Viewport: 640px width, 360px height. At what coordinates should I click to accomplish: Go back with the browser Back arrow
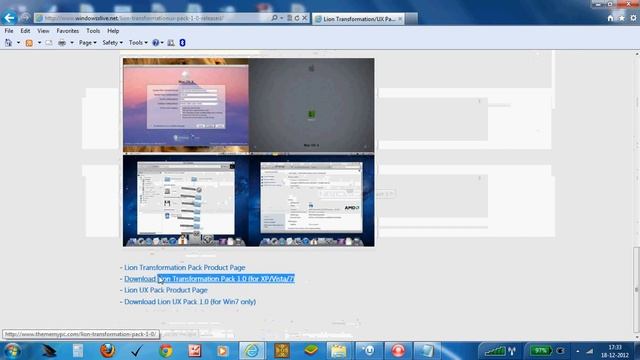(x=9, y=18)
